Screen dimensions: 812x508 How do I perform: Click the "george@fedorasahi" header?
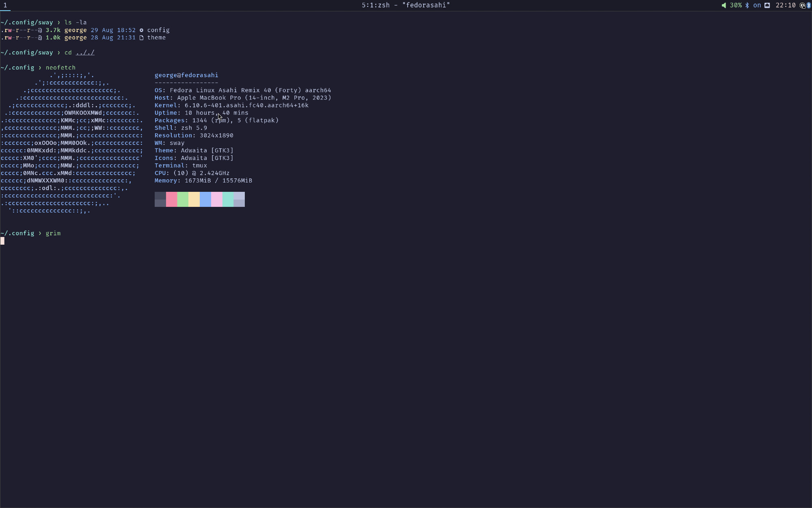(x=186, y=75)
